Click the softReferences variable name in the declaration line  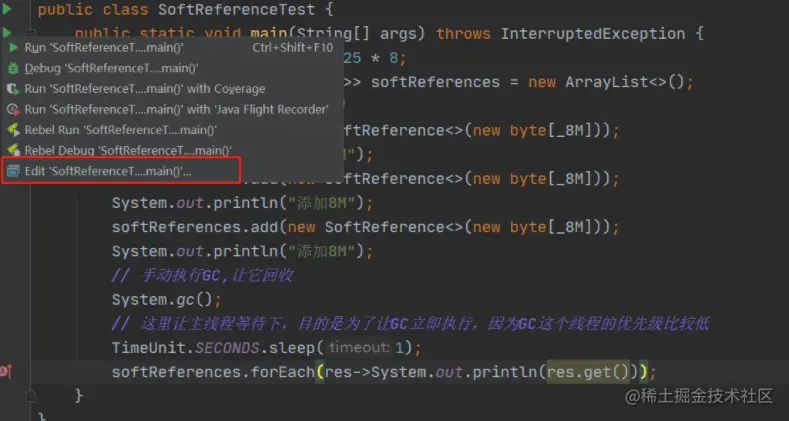(435, 82)
